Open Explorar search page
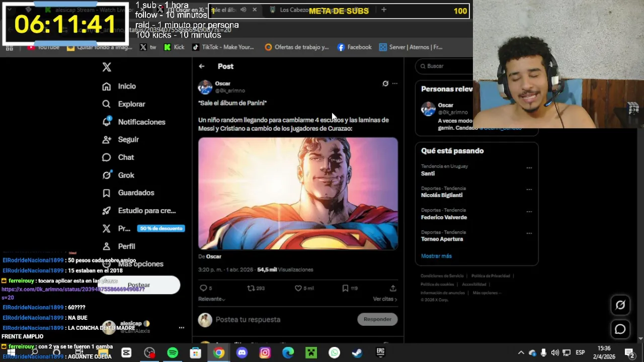This screenshot has height=362, width=644. pos(123,104)
